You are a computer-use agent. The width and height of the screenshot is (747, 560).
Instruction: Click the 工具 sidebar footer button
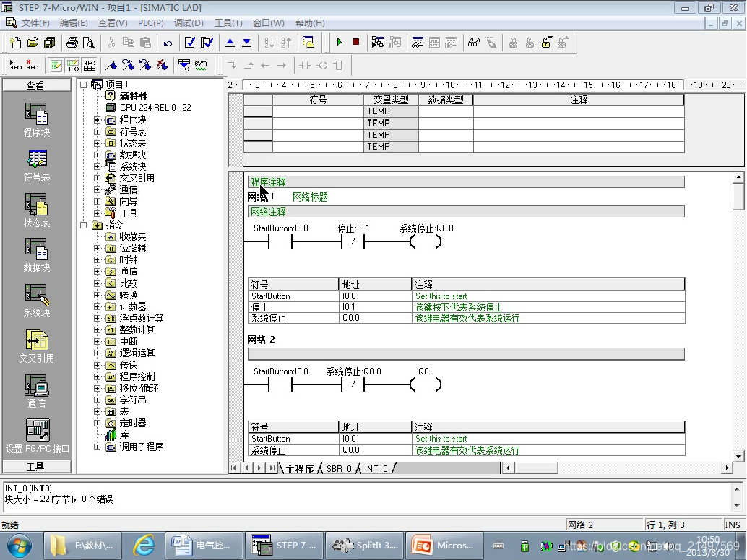click(36, 466)
